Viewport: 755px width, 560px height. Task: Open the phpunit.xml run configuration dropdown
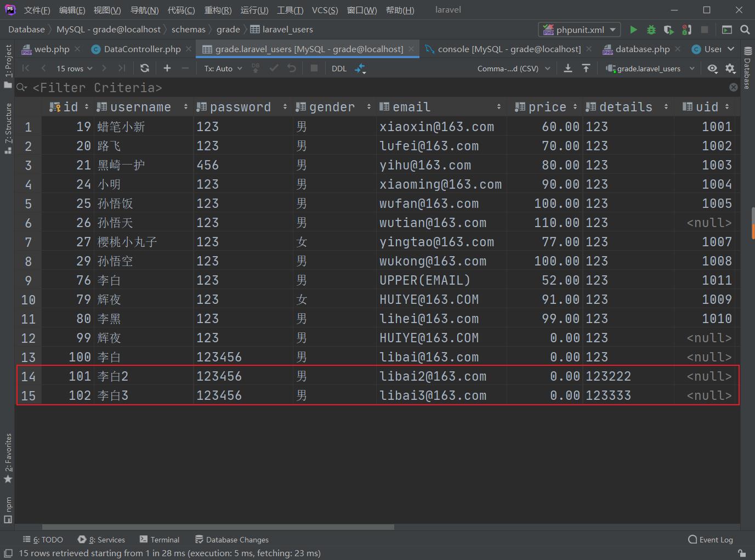pyautogui.click(x=579, y=30)
